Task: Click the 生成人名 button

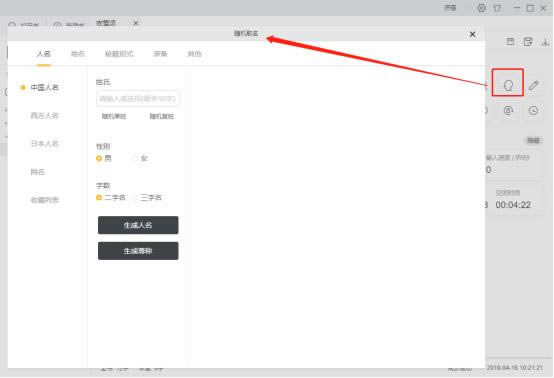Action: tap(138, 225)
